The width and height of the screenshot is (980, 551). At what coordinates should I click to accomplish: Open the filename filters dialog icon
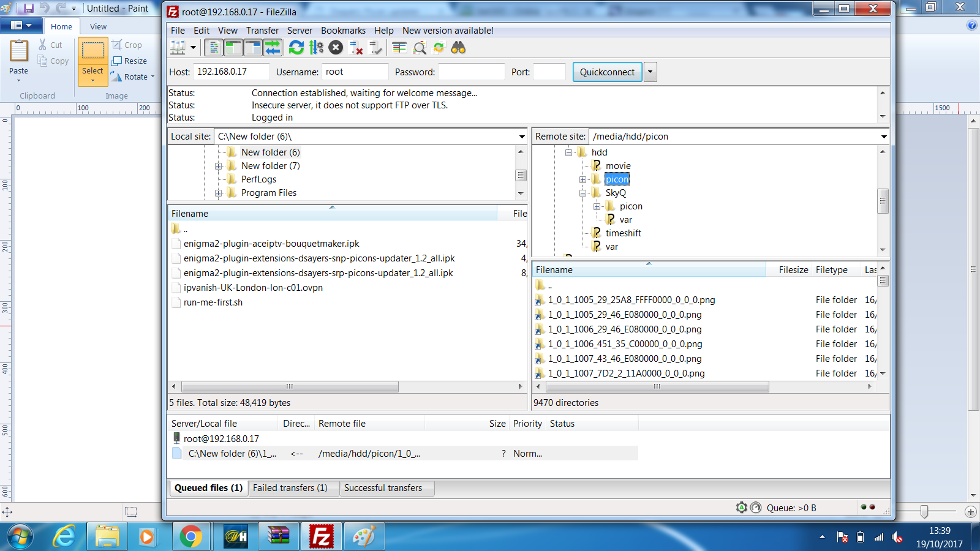[x=399, y=47]
